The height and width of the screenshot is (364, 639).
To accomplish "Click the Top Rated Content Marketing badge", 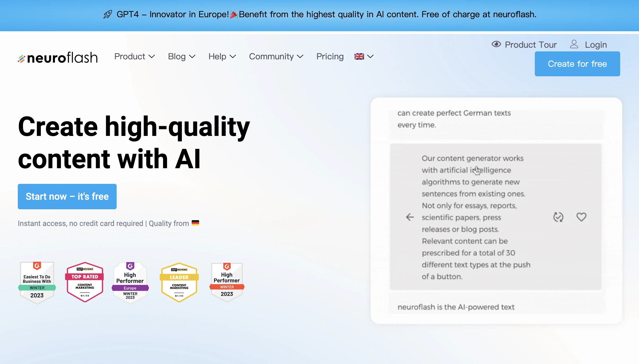I will pos(84,281).
